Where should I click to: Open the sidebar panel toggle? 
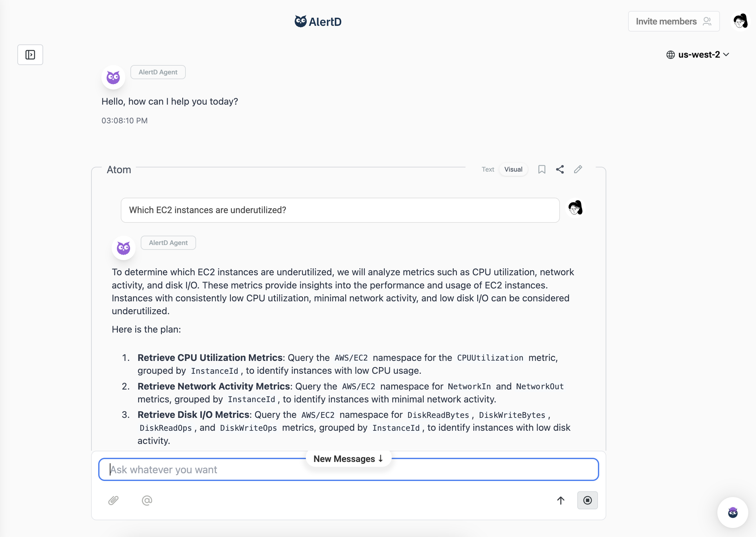coord(30,54)
